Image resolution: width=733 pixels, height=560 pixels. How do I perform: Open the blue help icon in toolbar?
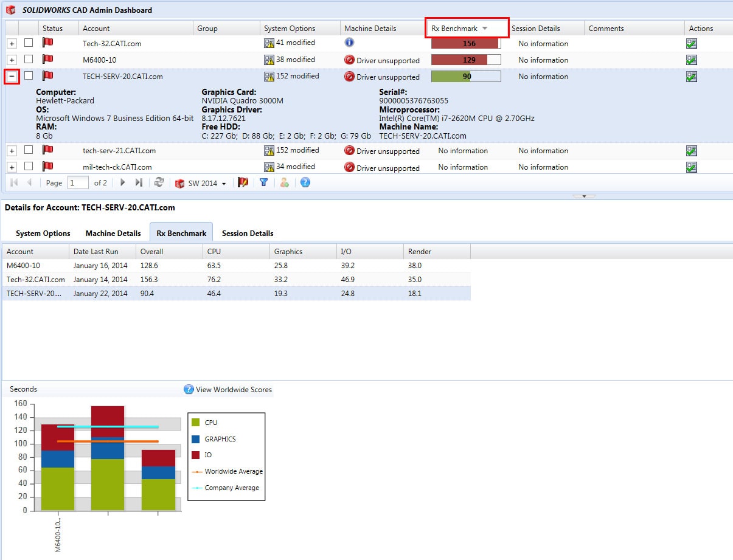click(x=305, y=182)
